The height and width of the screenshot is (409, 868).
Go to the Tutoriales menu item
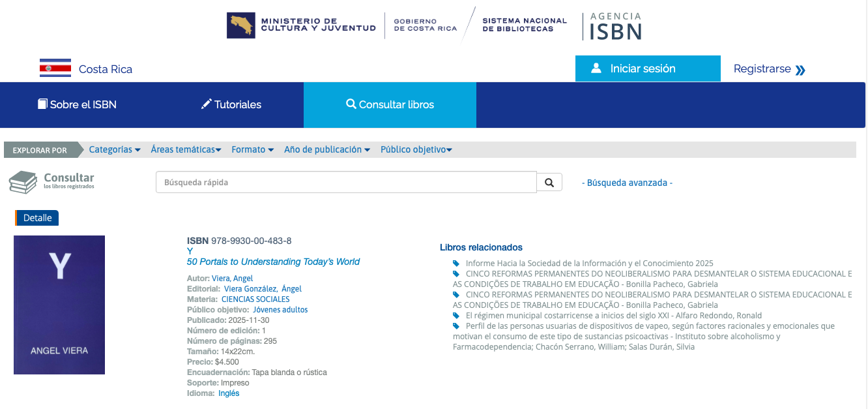[231, 104]
